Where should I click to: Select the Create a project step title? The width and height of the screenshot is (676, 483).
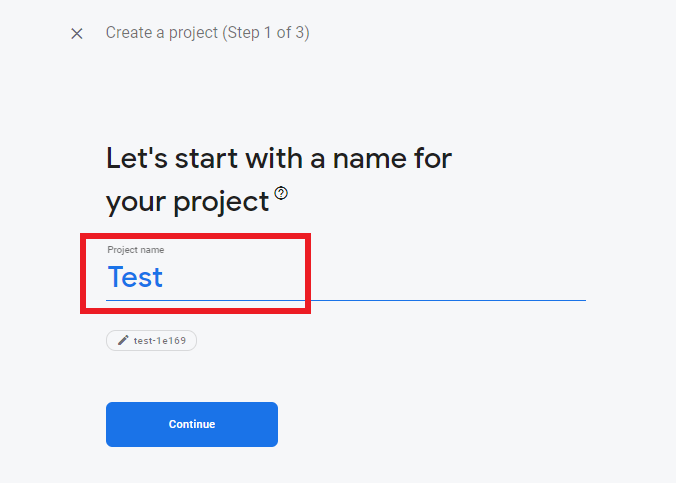pyautogui.click(x=207, y=33)
